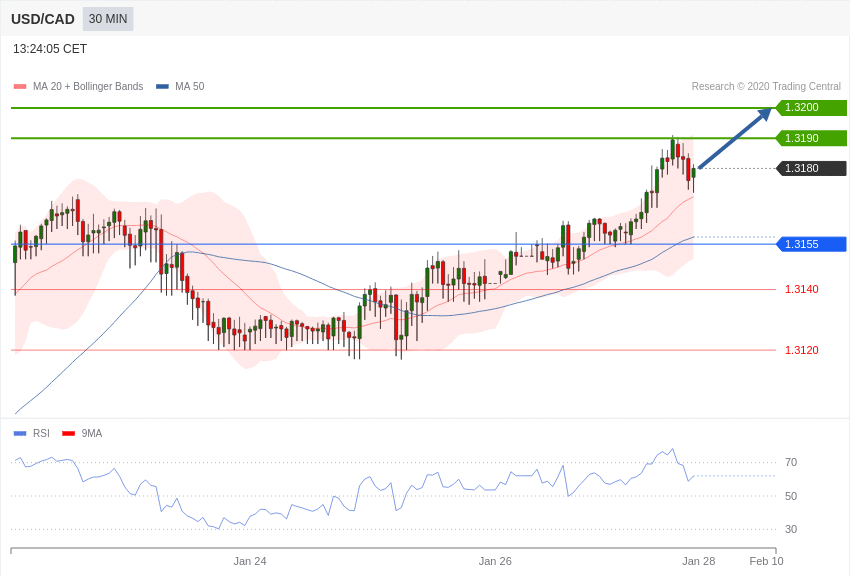The image size is (850, 576).
Task: Click the Jan 26 date axis label
Action: coord(495,561)
